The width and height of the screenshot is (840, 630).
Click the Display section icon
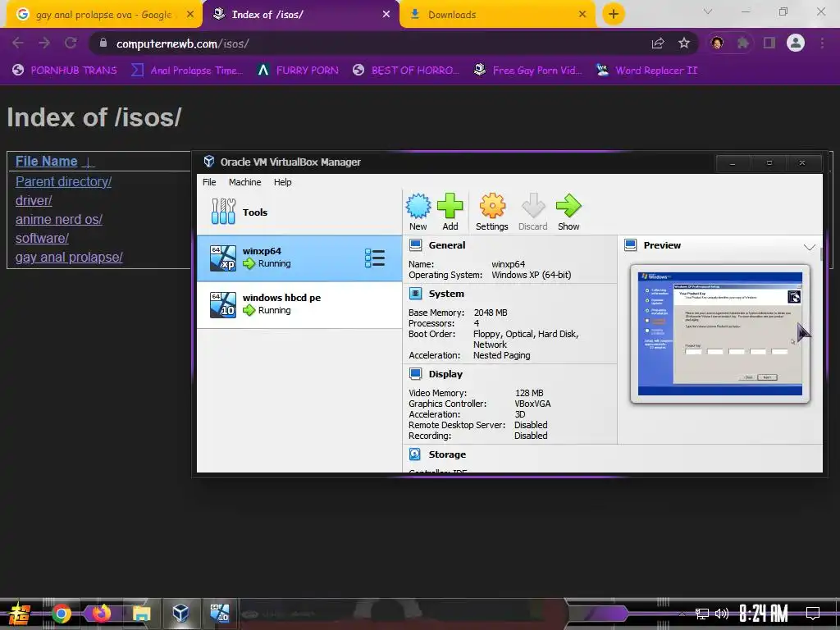(415, 374)
